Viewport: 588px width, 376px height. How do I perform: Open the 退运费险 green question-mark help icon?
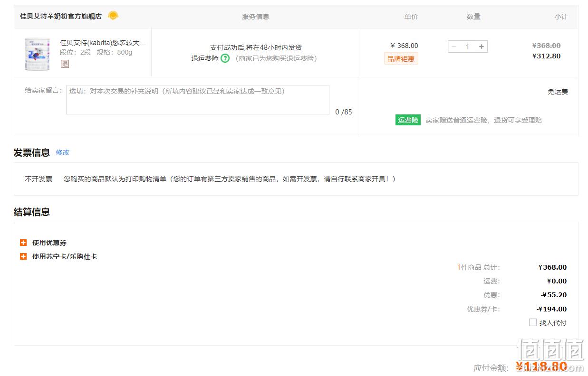click(225, 58)
